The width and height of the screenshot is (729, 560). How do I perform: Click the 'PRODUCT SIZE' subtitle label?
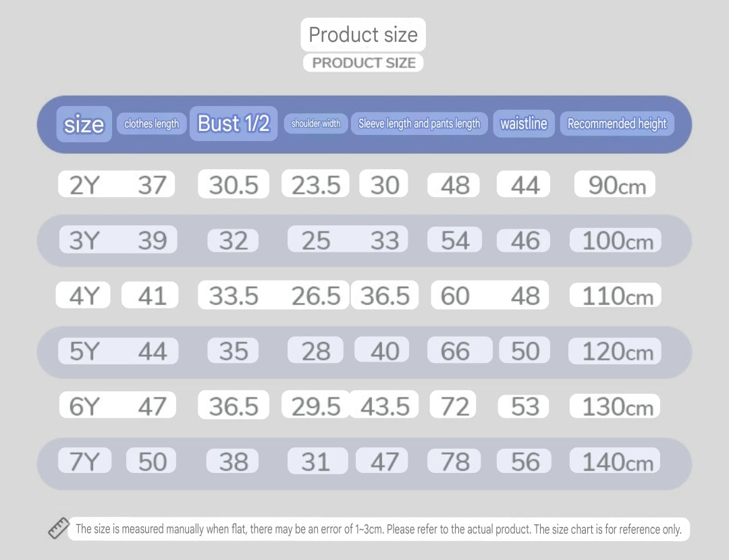click(364, 63)
